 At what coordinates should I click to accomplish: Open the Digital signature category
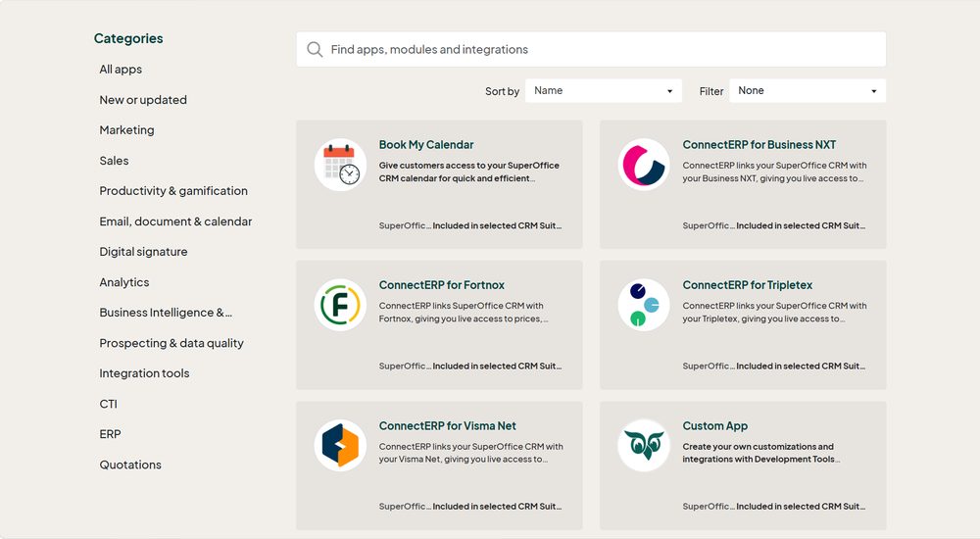pyautogui.click(x=143, y=251)
